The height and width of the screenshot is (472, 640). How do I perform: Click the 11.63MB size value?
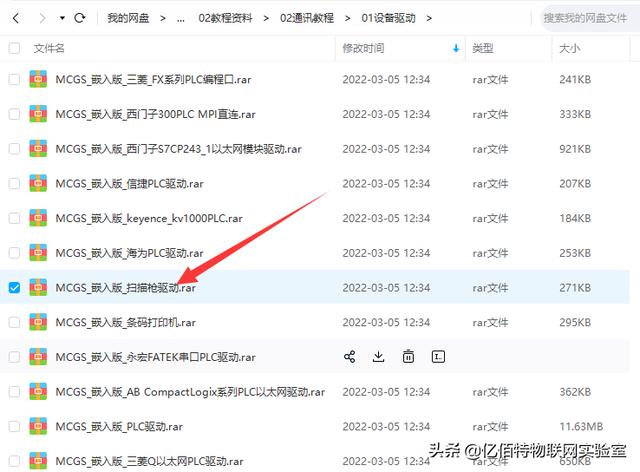tap(581, 426)
